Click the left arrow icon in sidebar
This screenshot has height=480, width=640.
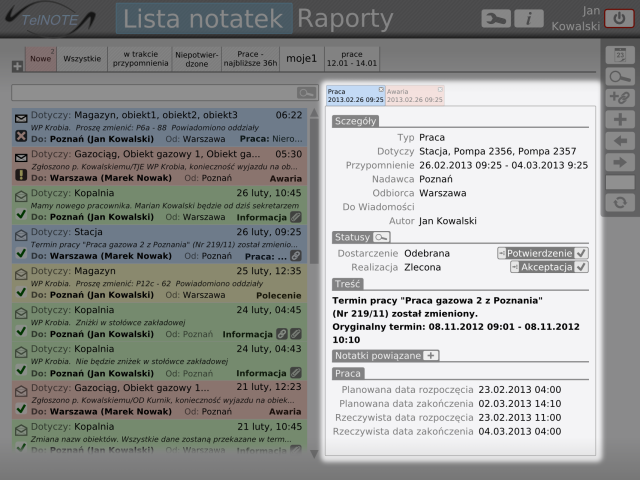click(620, 141)
